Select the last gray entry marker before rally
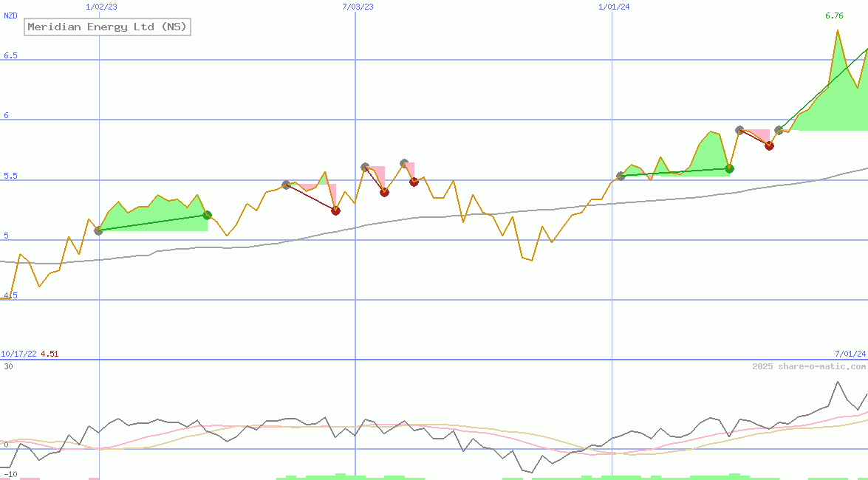 (779, 130)
